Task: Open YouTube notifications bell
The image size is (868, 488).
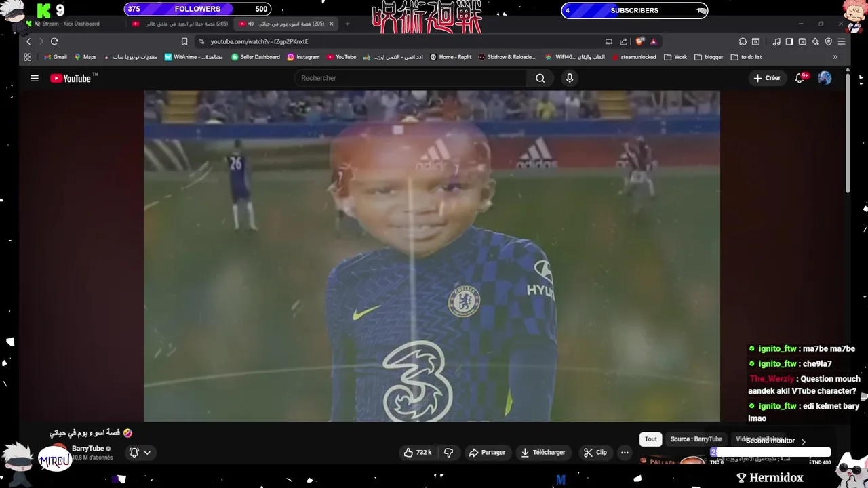Action: (x=800, y=78)
